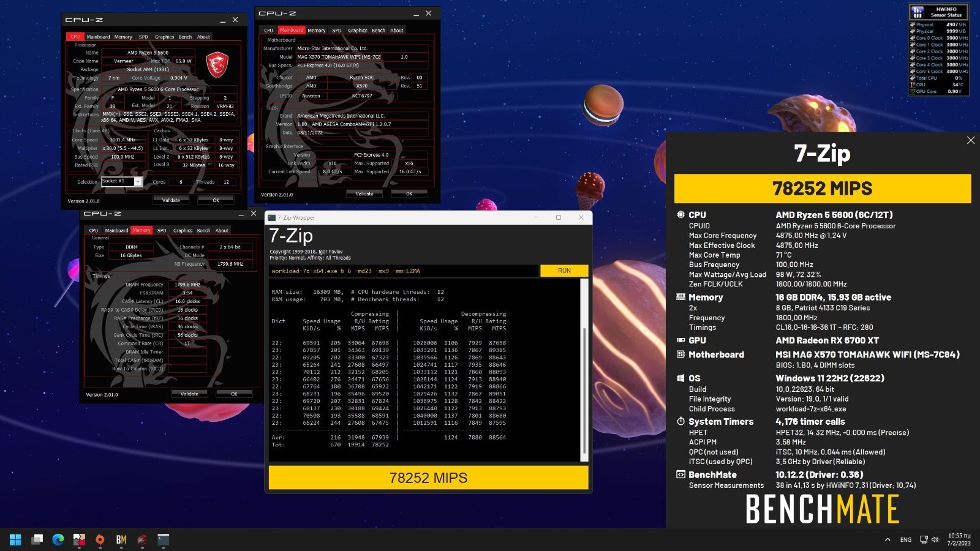Viewport: 980px width, 551px height.
Task: Click the CPU chip icon in BenchMate panel
Action: 680,215
